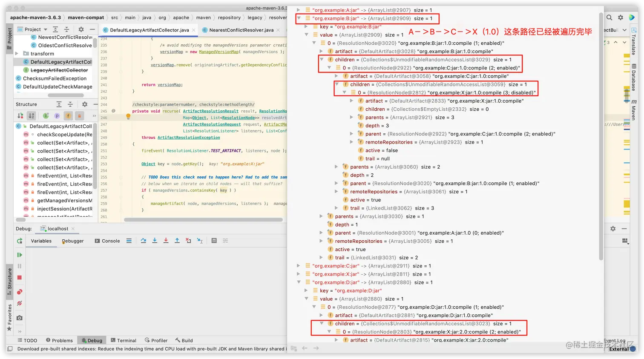This screenshot has width=644, height=359.
Task: Open View Breakpoints red circles icon
Action: (x=20, y=292)
